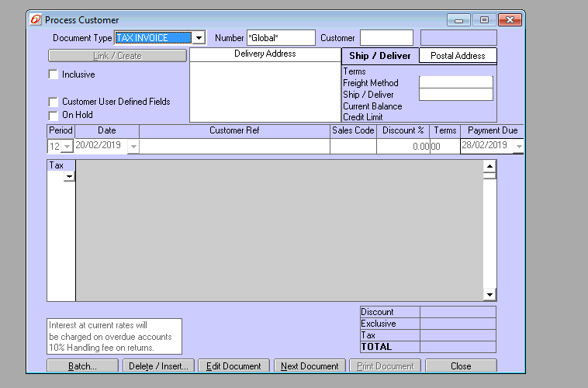Switch to the Postal Address tab
Image resolution: width=588 pixels, height=388 pixels.
[x=458, y=56]
